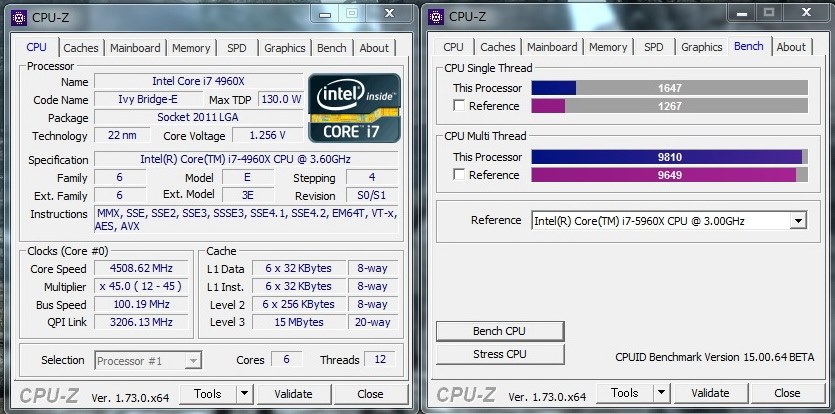The width and height of the screenshot is (835, 414).
Task: Click Tools button in right window
Action: (625, 393)
